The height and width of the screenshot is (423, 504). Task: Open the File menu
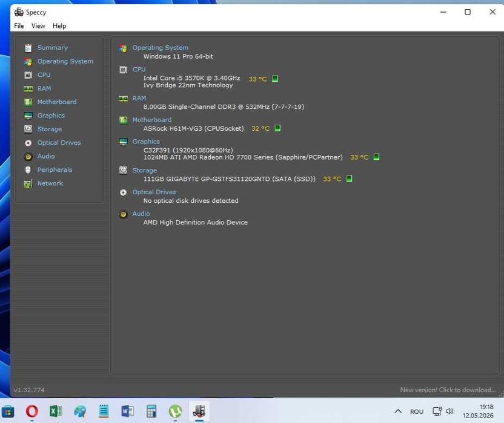coord(19,26)
